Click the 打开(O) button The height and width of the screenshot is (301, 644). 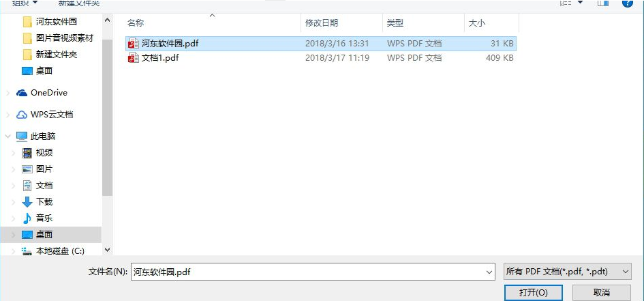pyautogui.click(x=533, y=293)
